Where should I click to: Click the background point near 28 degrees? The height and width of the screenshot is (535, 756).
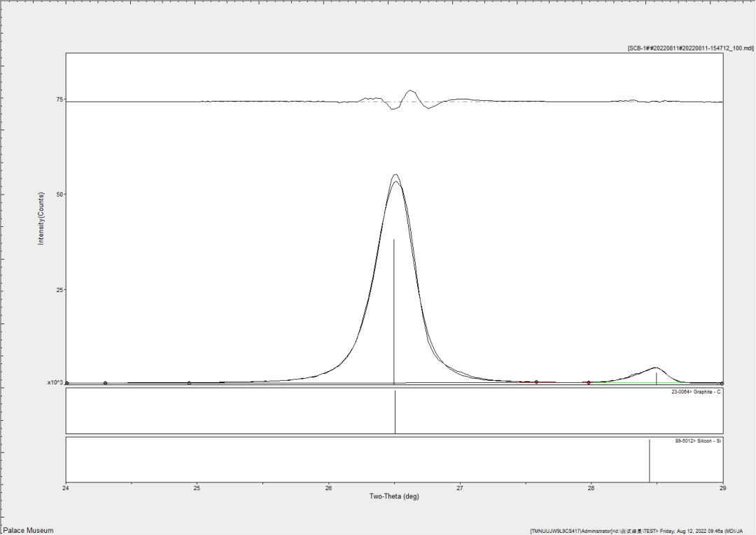pyautogui.click(x=589, y=382)
